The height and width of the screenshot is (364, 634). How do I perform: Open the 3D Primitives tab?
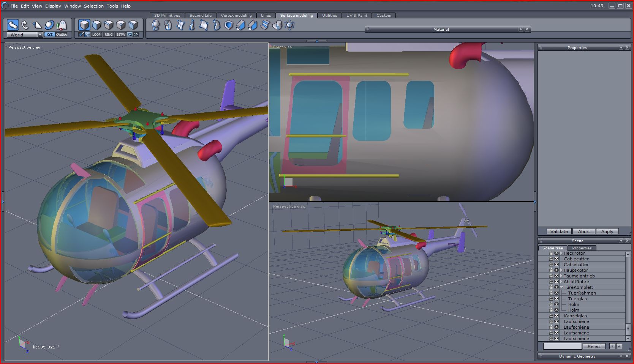167,15
